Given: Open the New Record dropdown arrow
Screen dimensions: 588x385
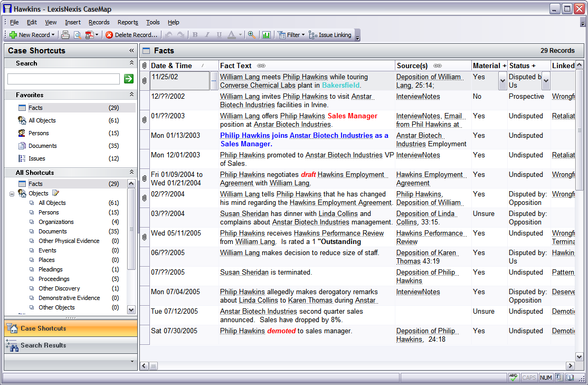Looking at the screenshot, I should 53,35.
